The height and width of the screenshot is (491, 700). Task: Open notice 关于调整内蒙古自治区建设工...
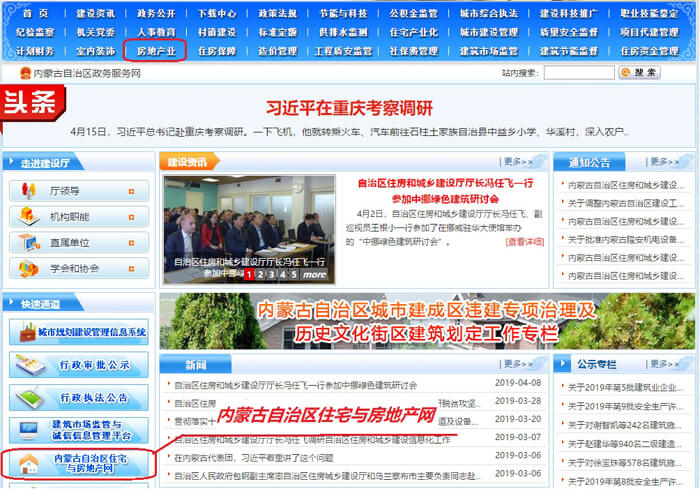coord(625,204)
